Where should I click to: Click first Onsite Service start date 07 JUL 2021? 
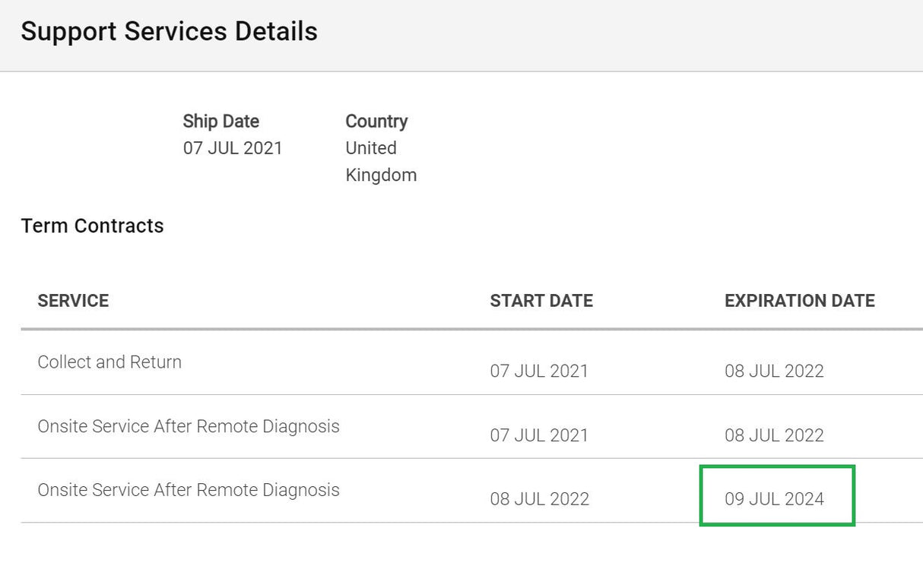[539, 435]
